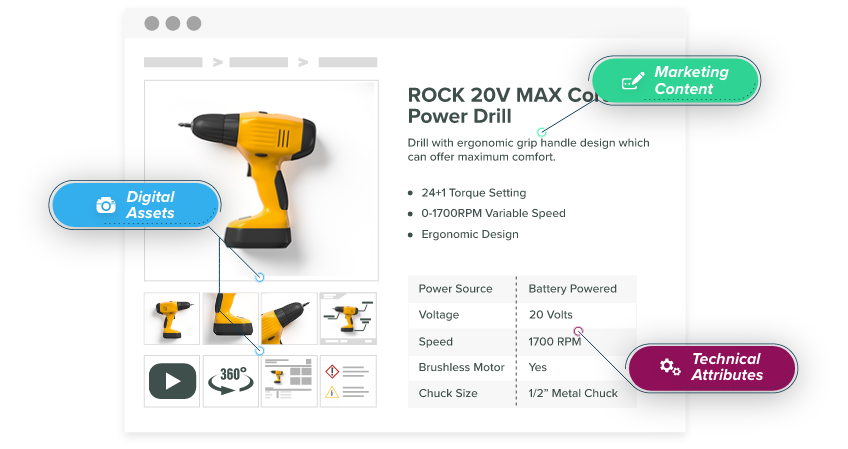Open the safety warnings document thumbnail

coord(348,381)
